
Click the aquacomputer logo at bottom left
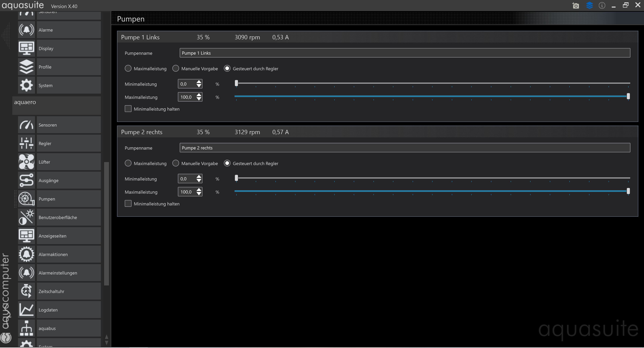[6, 338]
